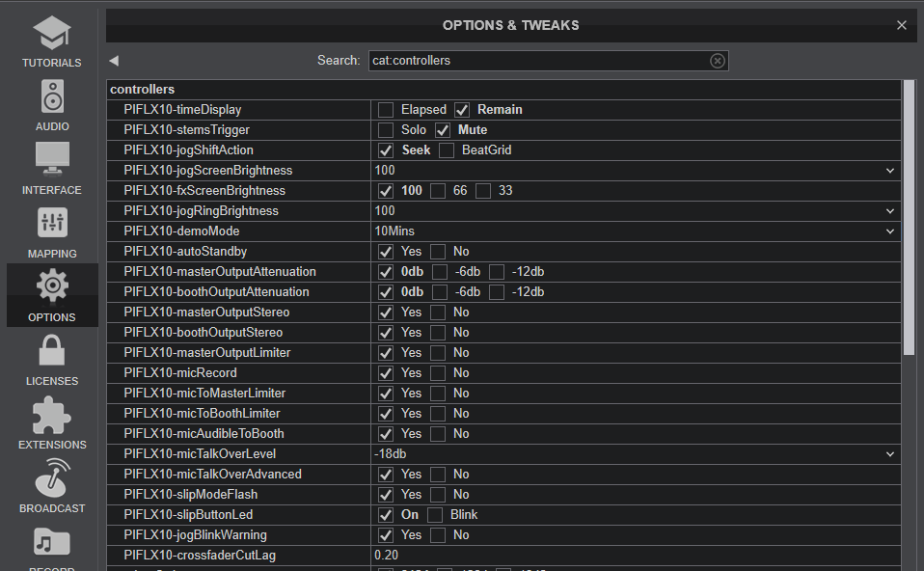Select BeatGrid for jogShiftAction
Image resolution: width=924 pixels, height=571 pixels.
pyautogui.click(x=446, y=150)
